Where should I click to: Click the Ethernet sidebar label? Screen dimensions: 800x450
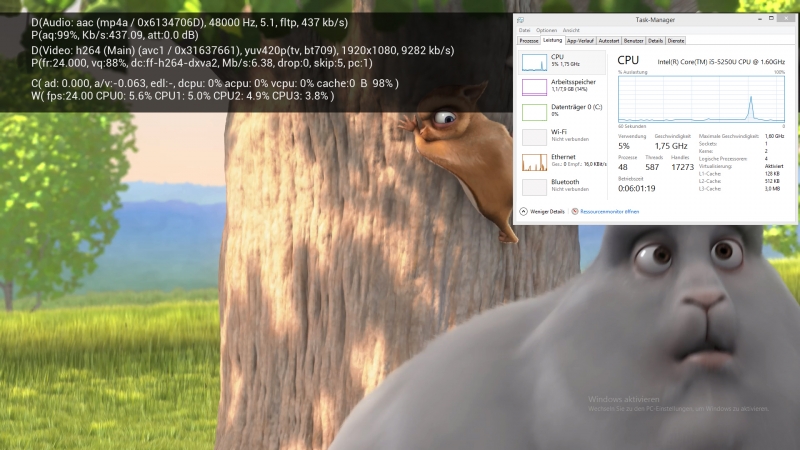pyautogui.click(x=563, y=157)
